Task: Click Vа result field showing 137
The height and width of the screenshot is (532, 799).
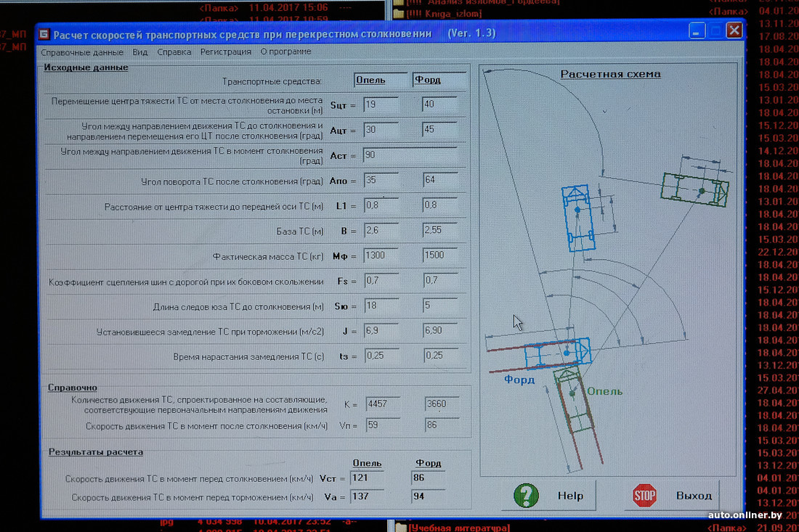Action: pos(368,496)
